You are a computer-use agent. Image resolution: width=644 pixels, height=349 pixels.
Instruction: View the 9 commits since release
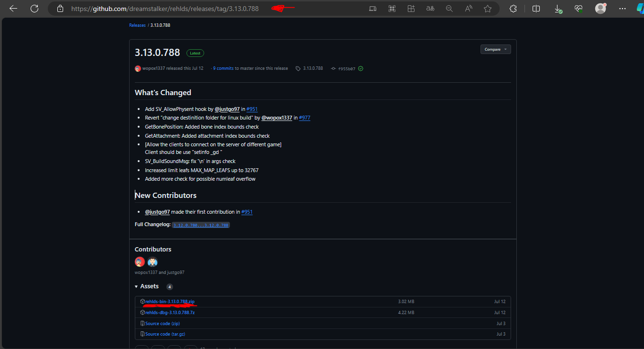pos(223,68)
